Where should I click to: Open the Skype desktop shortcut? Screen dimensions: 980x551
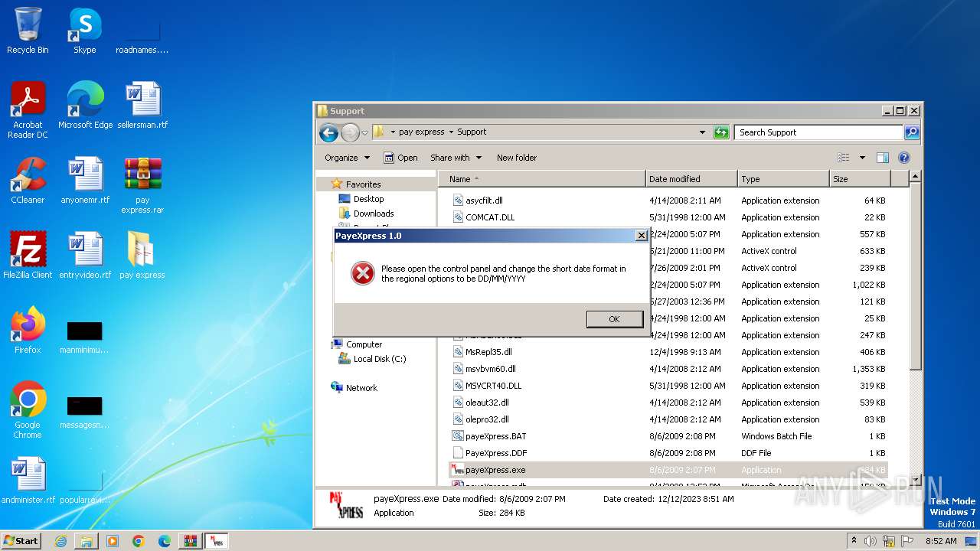point(85,31)
